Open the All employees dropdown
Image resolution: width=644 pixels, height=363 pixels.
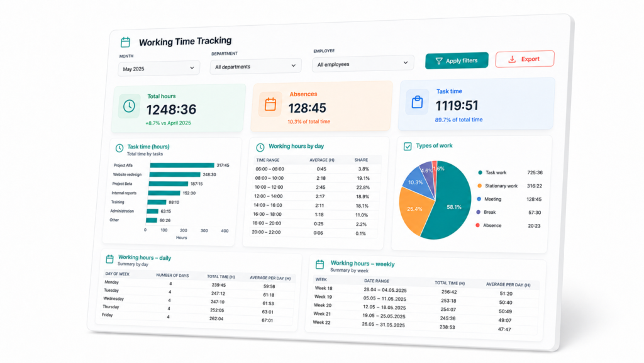pos(363,64)
